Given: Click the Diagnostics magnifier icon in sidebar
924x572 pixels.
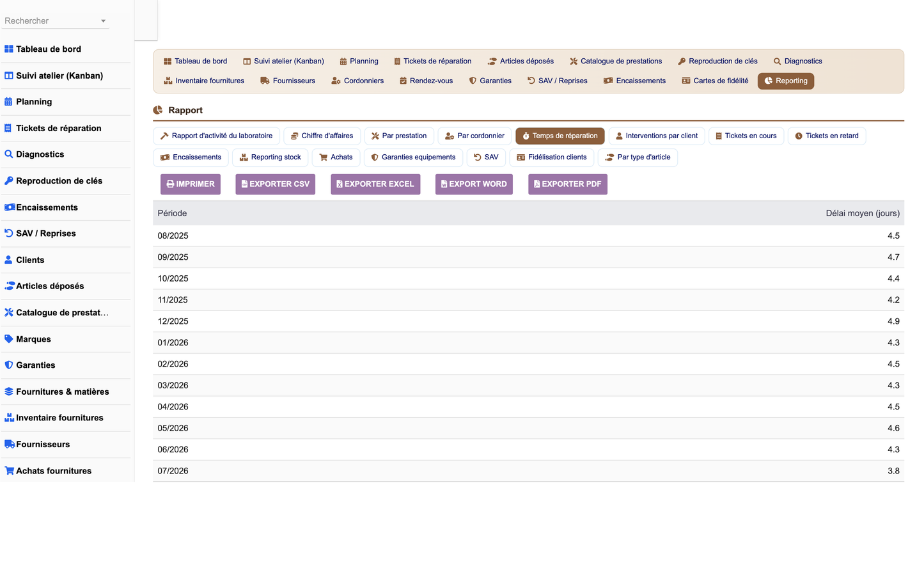Looking at the screenshot, I should [9, 154].
